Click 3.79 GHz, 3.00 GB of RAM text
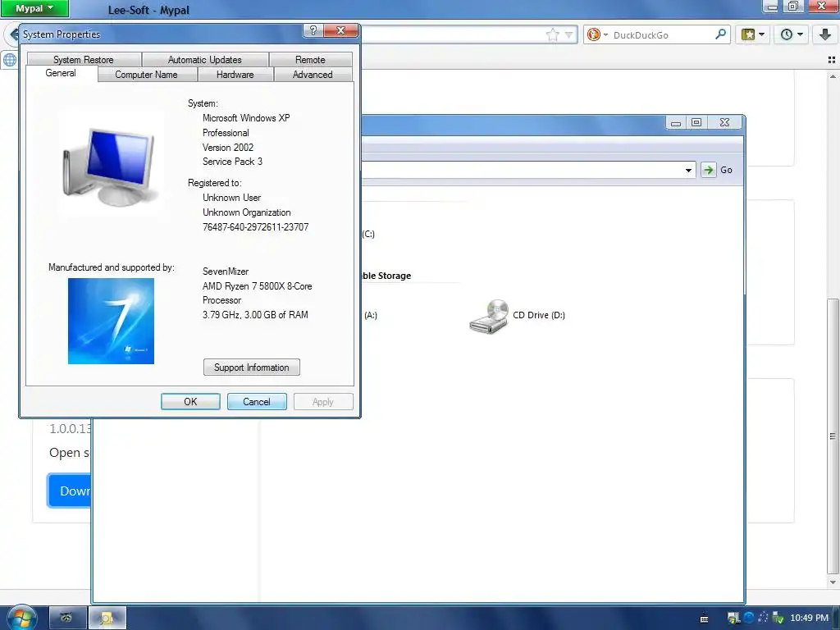 tap(255, 315)
